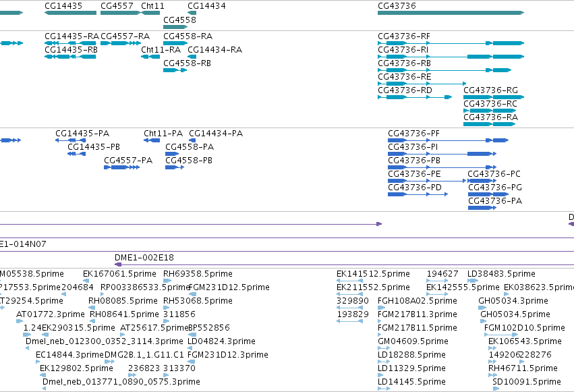
Task: Select transcript Cht11-RA
Action: tap(150, 57)
